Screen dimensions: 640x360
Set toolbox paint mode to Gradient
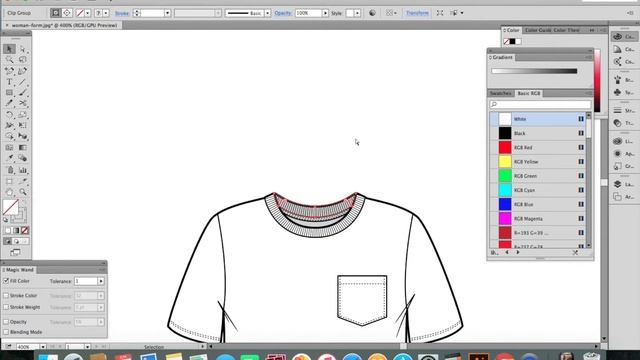coord(16,231)
